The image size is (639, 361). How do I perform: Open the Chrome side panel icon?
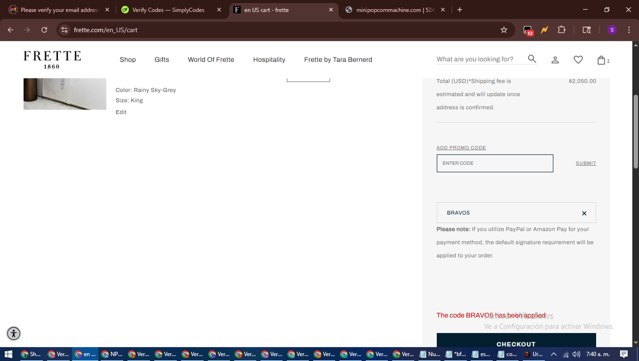click(x=586, y=30)
